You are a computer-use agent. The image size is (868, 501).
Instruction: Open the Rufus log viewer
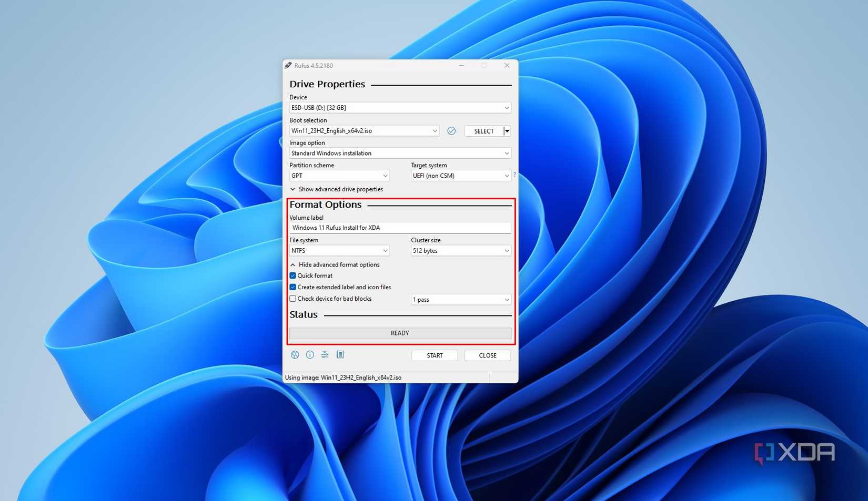(x=340, y=354)
